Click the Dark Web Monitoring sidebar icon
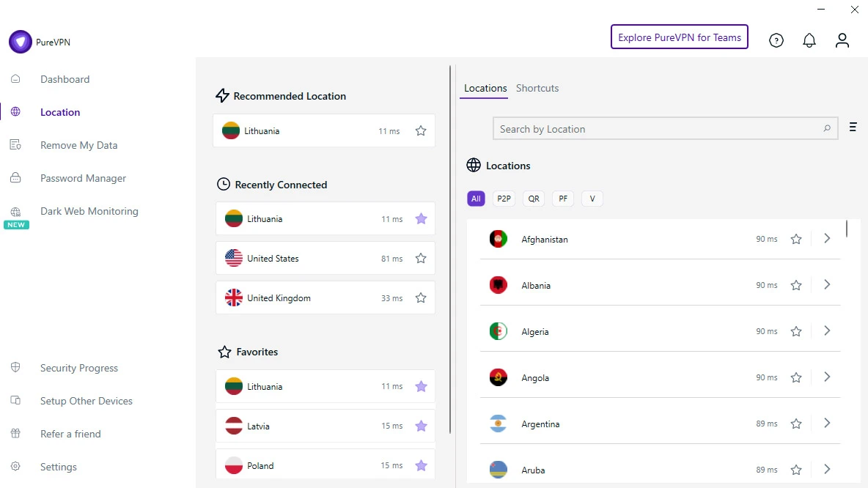This screenshot has width=868, height=488. click(15, 212)
